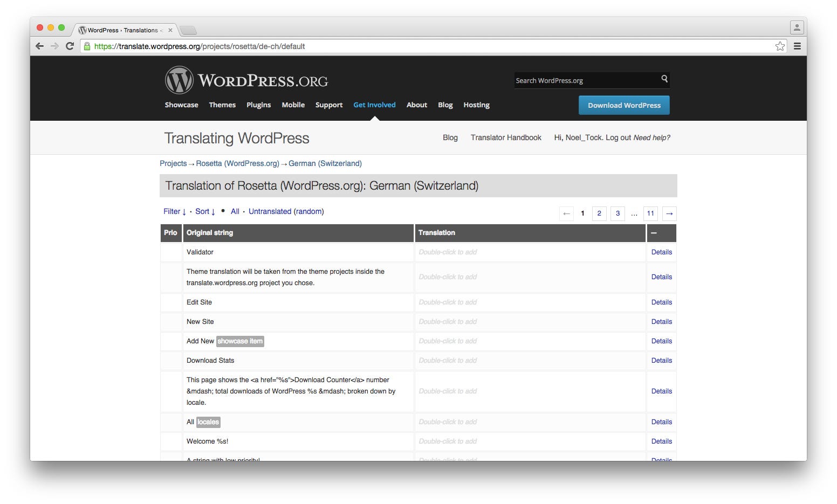Viewport: 837px width, 504px height.
Task: Open a new browser tab
Action: pos(188,30)
